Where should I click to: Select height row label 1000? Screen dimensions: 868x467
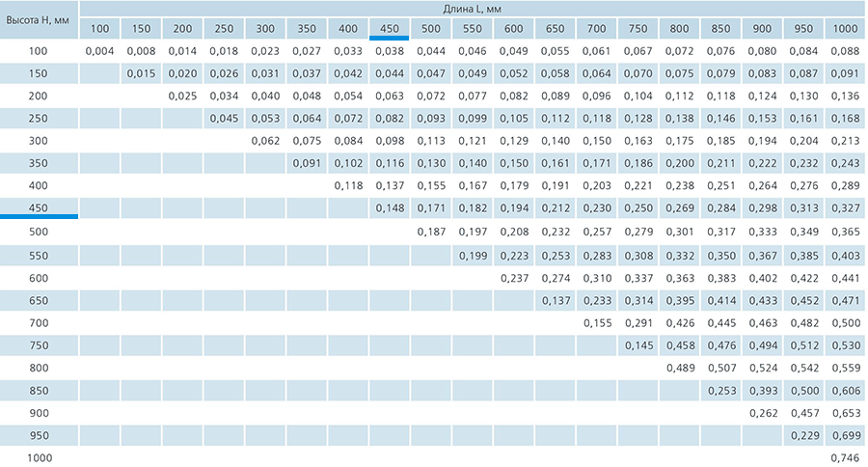(x=40, y=458)
